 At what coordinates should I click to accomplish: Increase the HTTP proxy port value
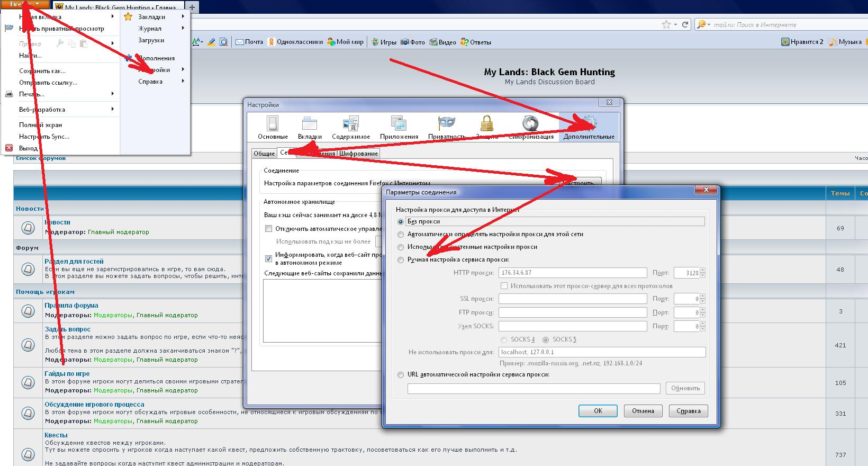coord(702,271)
